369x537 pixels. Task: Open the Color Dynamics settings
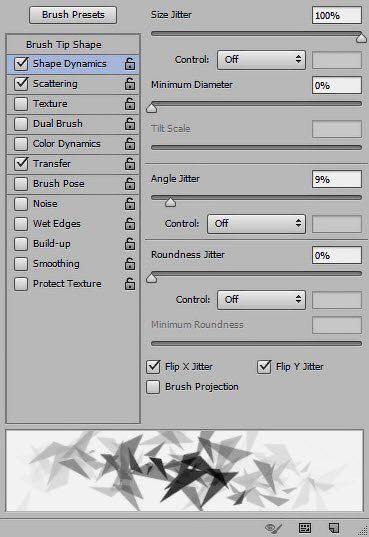click(67, 144)
